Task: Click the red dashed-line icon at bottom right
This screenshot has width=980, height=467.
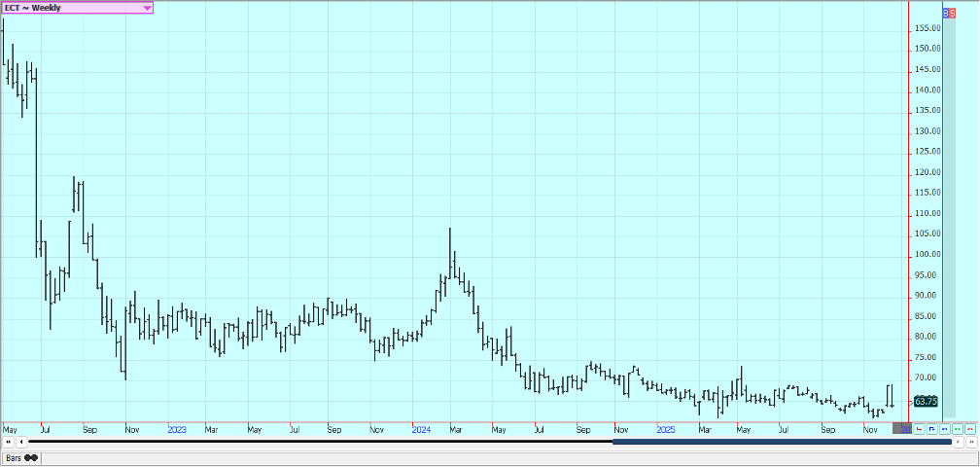Action: [x=969, y=429]
